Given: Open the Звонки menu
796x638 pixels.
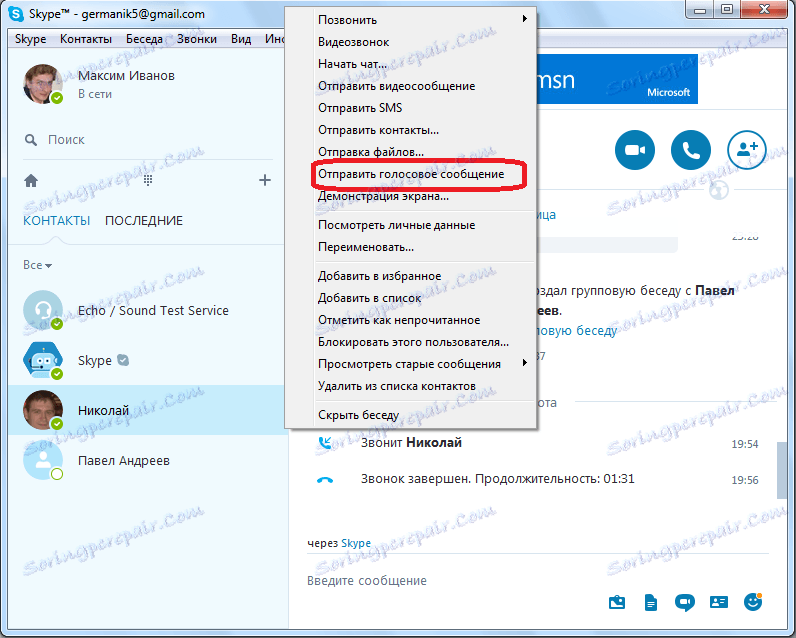Looking at the screenshot, I should (x=197, y=39).
